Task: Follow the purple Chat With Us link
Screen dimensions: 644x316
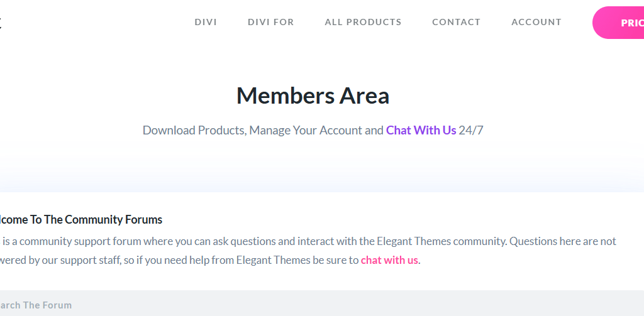Action: point(421,130)
